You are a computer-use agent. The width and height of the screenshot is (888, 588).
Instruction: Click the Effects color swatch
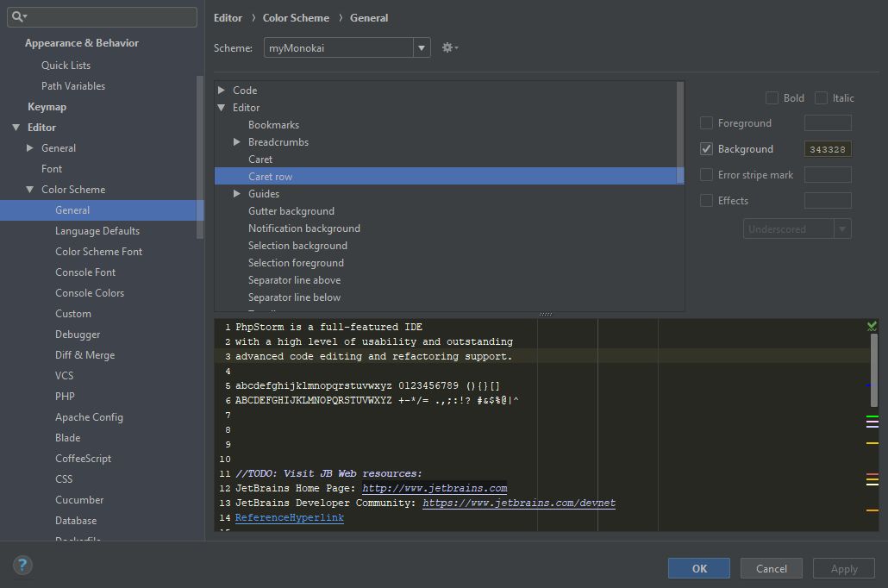[x=828, y=201]
